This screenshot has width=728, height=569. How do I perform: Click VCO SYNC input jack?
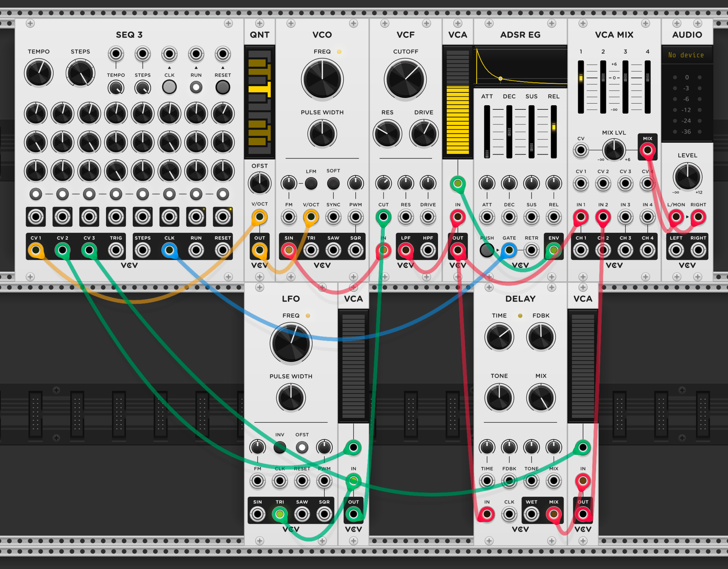click(333, 217)
